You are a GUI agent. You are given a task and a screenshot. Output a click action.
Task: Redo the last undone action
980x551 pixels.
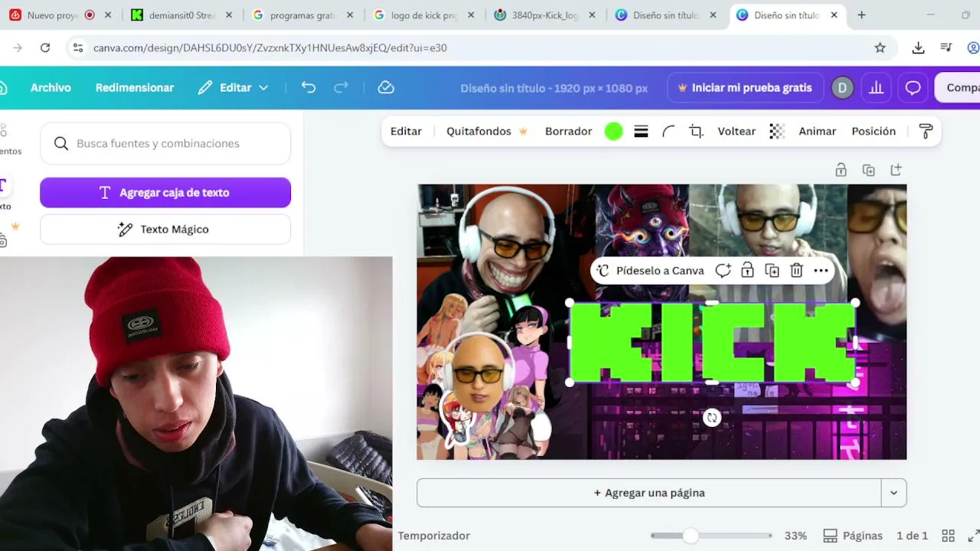tap(341, 88)
